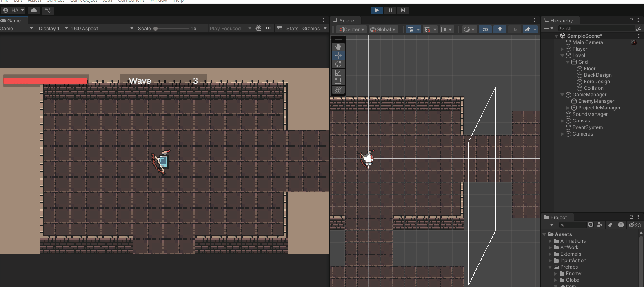Open the 16:9 Aspect dropdown

coord(102,29)
